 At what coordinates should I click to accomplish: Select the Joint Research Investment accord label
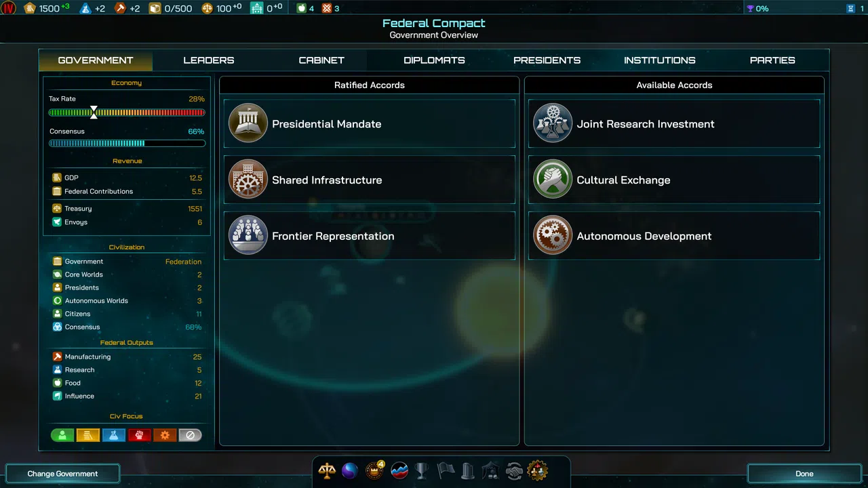(646, 124)
